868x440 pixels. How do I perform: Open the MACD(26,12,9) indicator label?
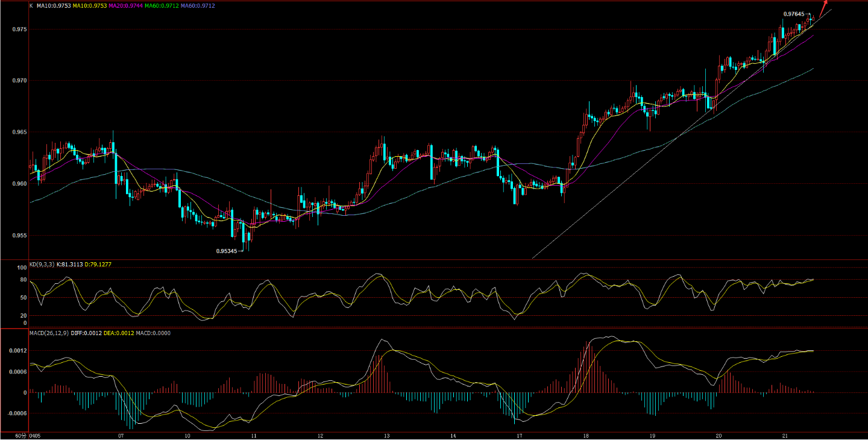click(48, 333)
